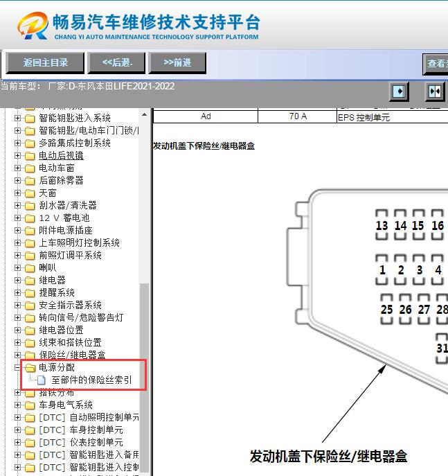
Task: Click the Ad table cell
Action: (206, 116)
